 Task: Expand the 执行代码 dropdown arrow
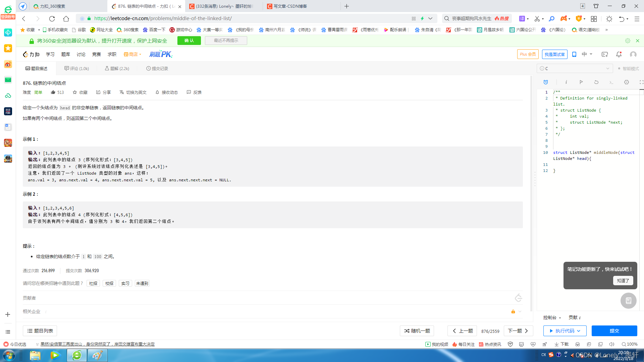(579, 331)
